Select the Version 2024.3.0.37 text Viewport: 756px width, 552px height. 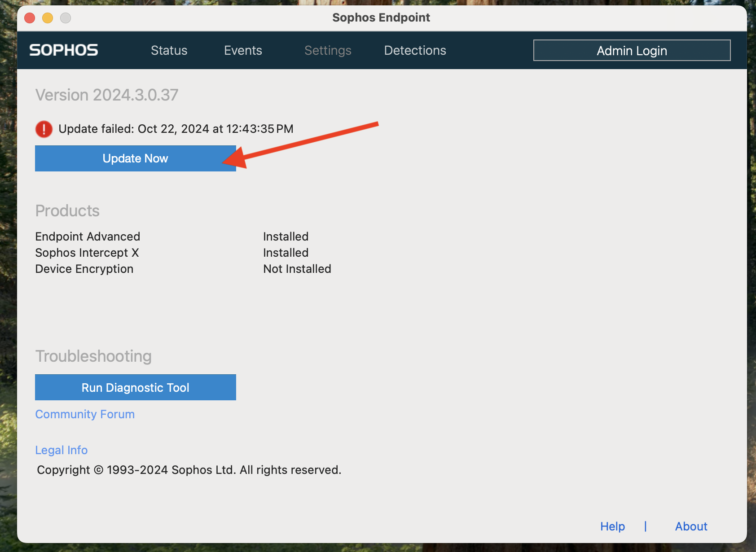pos(107,95)
